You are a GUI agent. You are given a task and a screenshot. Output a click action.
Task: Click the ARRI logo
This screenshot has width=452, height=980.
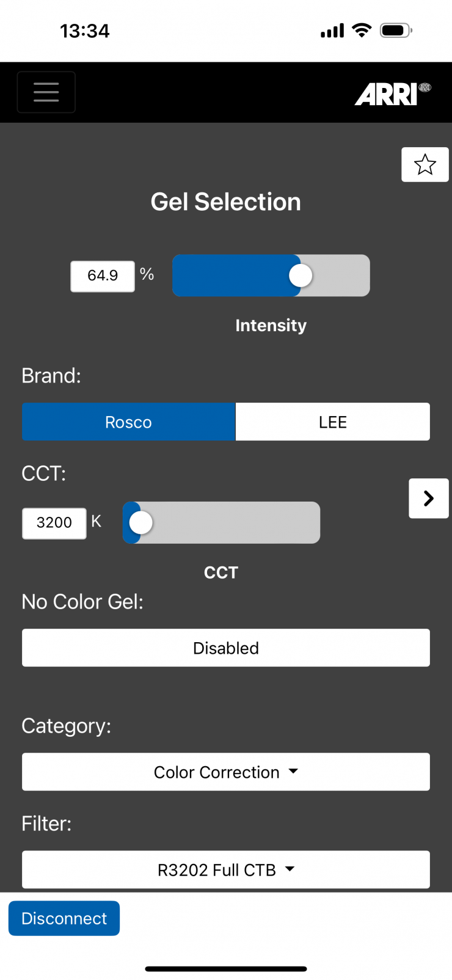pyautogui.click(x=392, y=94)
